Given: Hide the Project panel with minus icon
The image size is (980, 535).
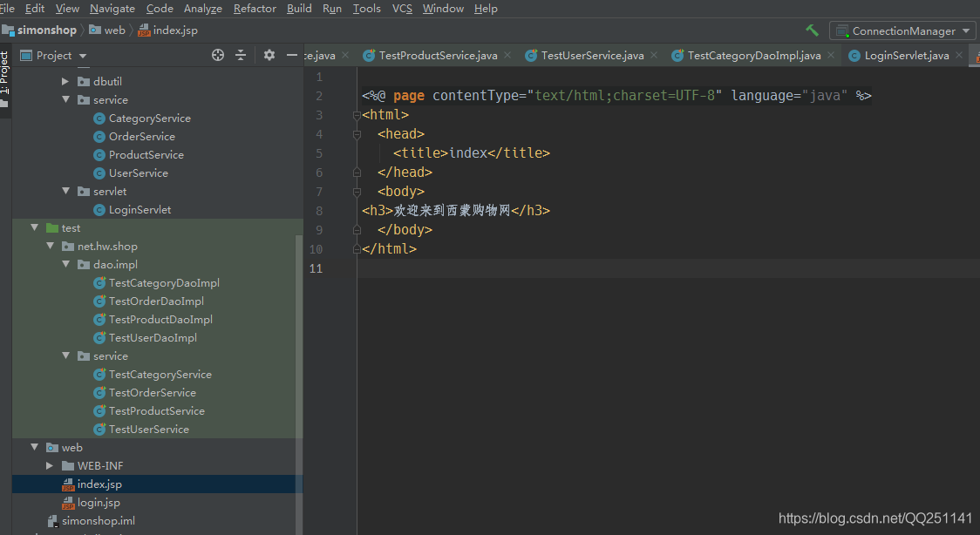Looking at the screenshot, I should (292, 56).
